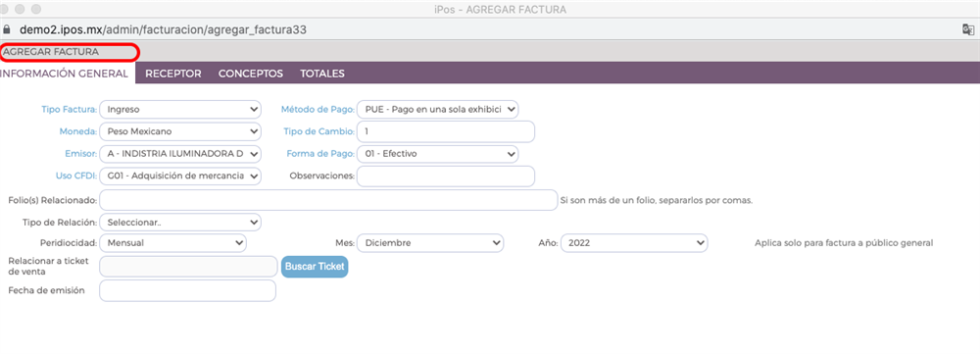980x354 pixels.
Task: Click the note 'Aplica solo para factura a público general'
Action: [844, 242]
